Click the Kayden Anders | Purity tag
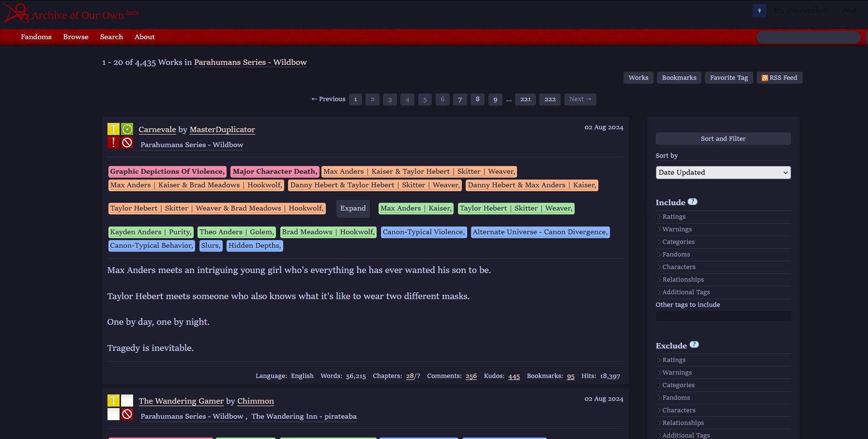This screenshot has width=868, height=439. pyautogui.click(x=151, y=232)
